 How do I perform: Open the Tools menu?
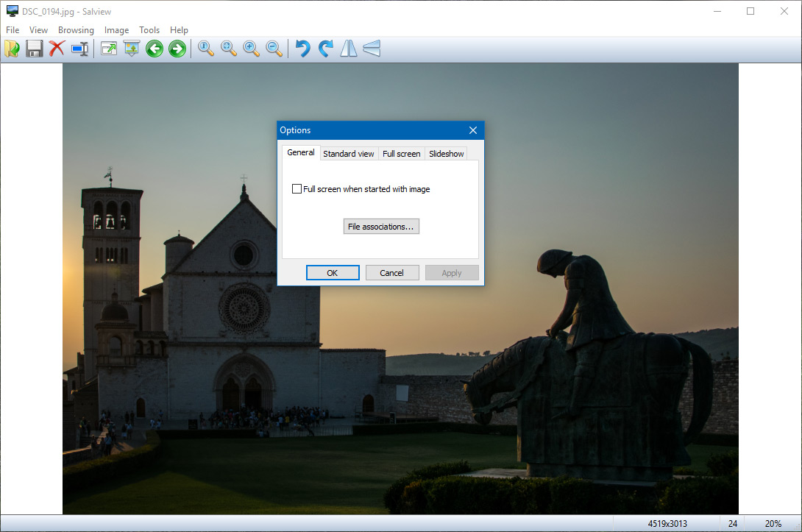coord(149,30)
